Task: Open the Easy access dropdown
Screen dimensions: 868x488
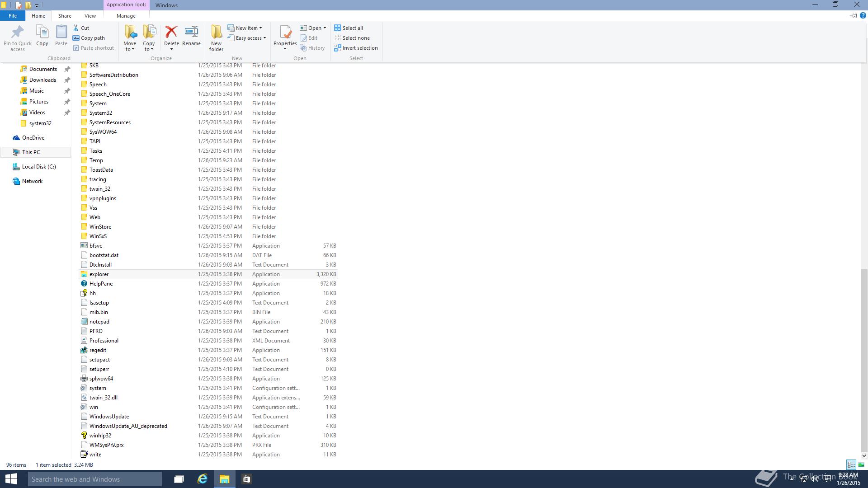Action: (264, 38)
